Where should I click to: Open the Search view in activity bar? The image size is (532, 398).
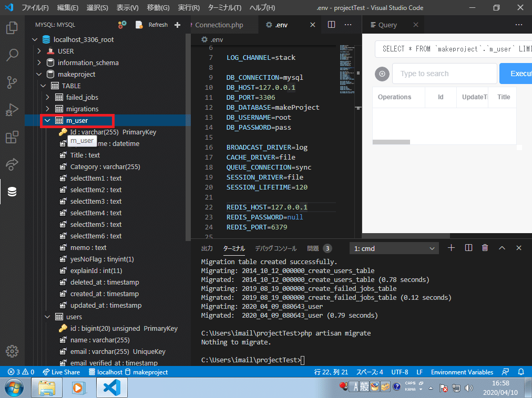tap(12, 55)
